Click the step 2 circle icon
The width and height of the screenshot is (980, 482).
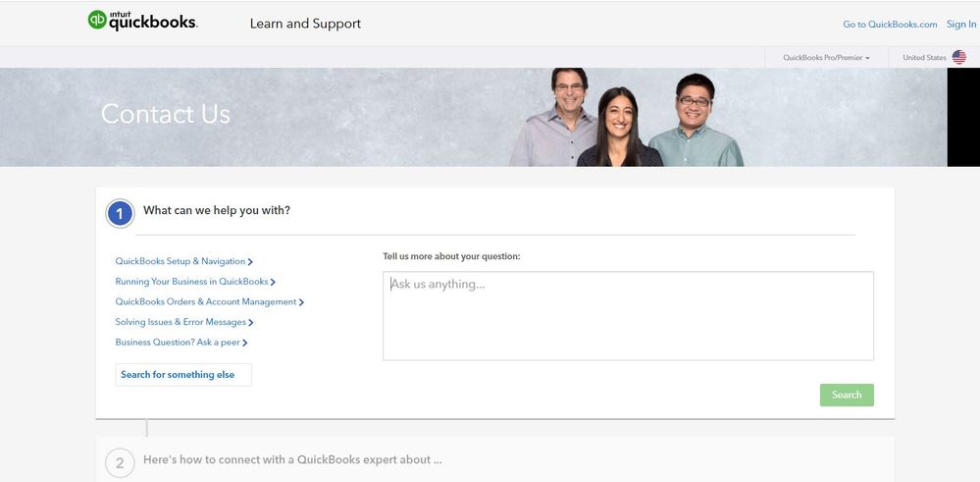pyautogui.click(x=120, y=463)
